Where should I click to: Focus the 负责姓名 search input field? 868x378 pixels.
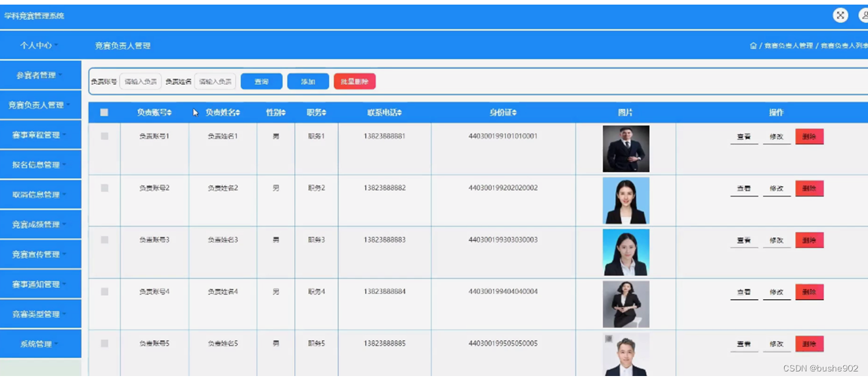click(x=215, y=82)
